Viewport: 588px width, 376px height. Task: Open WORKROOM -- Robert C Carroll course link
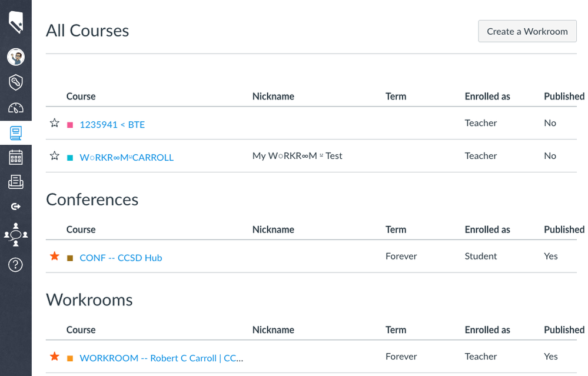click(161, 358)
